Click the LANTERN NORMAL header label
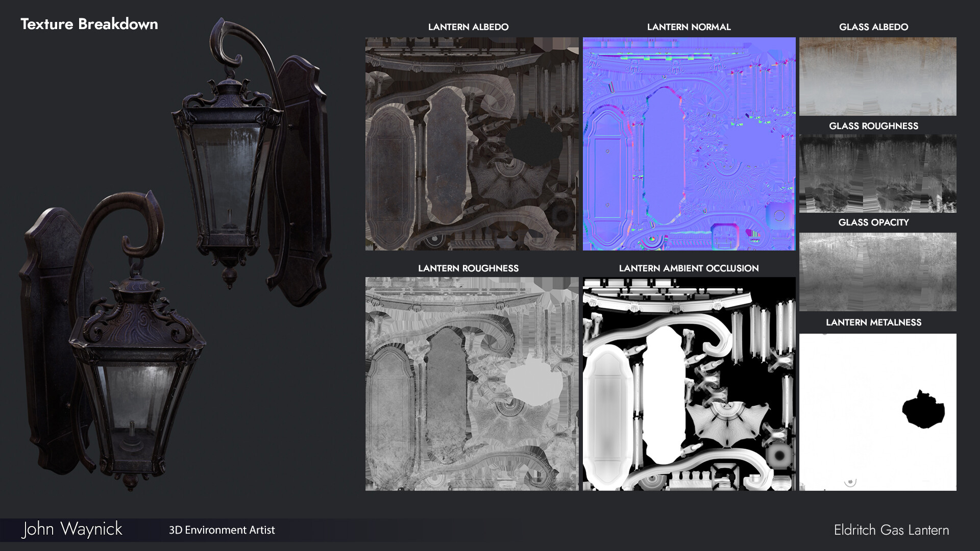Image resolution: width=980 pixels, height=551 pixels. click(x=689, y=27)
